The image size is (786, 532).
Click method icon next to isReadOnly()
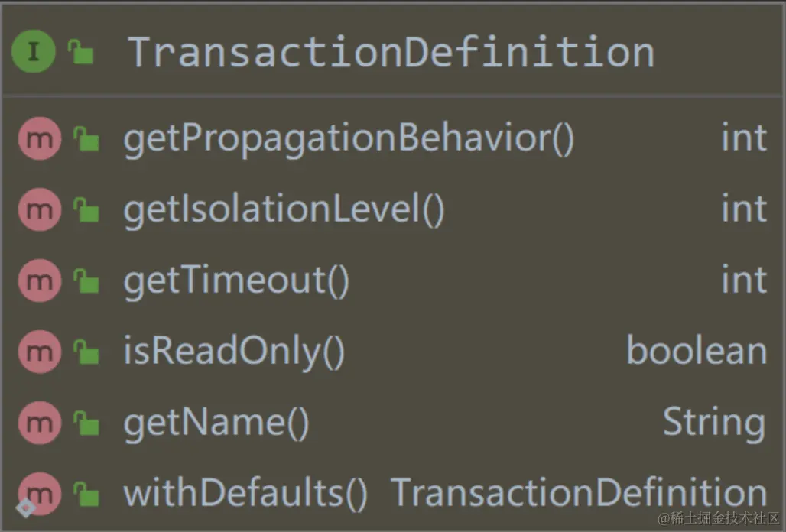[x=40, y=352]
